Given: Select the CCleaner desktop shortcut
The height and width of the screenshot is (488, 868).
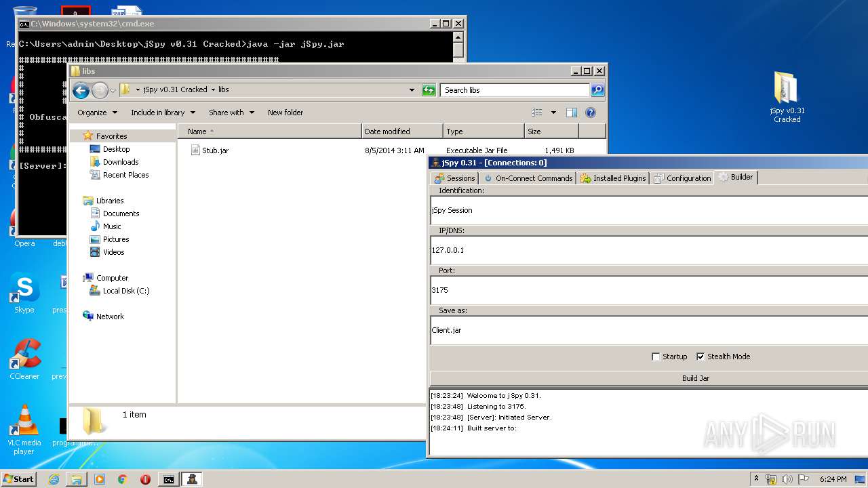Looking at the screenshot, I should [x=24, y=359].
